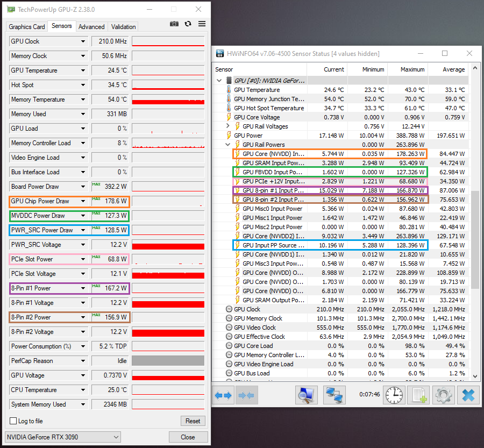Image resolution: width=484 pixels, height=448 pixels.
Task: Click the HWiNFO vertical scrollbar thumb
Action: point(475,239)
